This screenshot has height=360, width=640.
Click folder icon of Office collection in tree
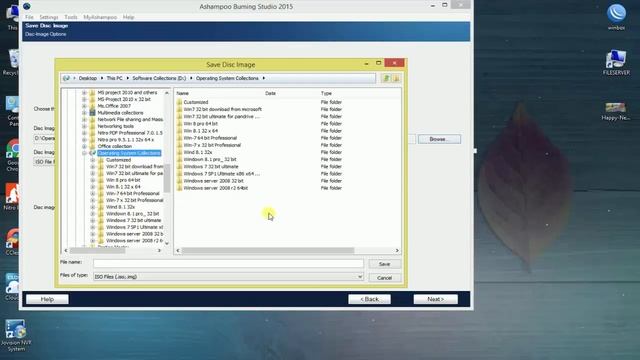pyautogui.click(x=92, y=146)
